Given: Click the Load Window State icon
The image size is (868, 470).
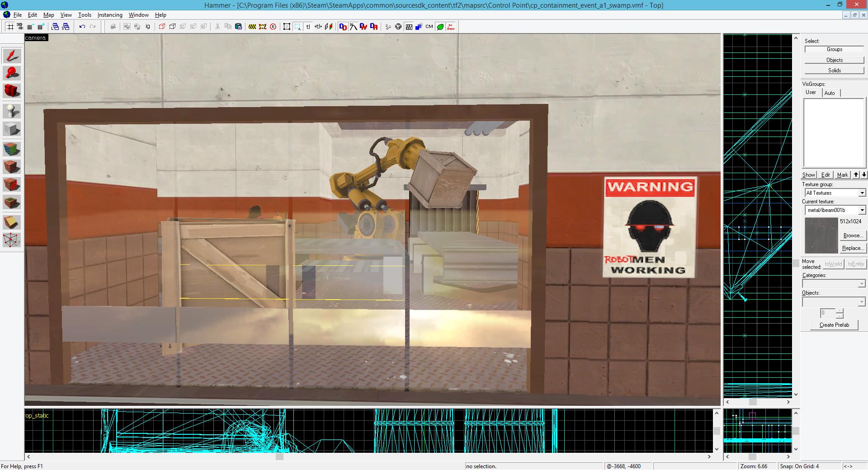Looking at the screenshot, I should (x=55, y=27).
